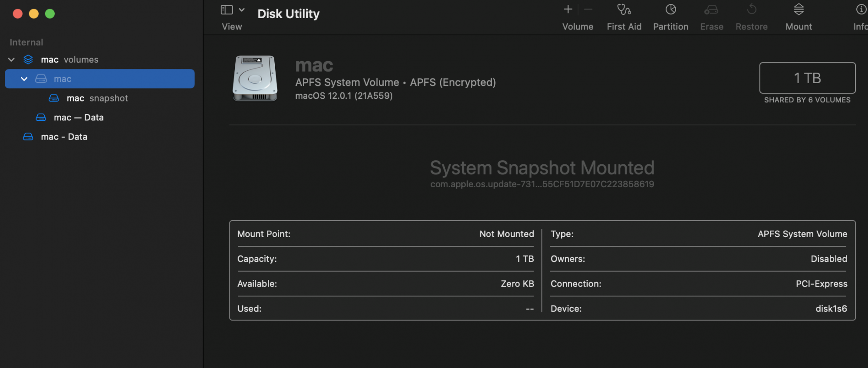This screenshot has width=868, height=368.
Task: Select the 'mac - Data' volume
Action: [64, 137]
